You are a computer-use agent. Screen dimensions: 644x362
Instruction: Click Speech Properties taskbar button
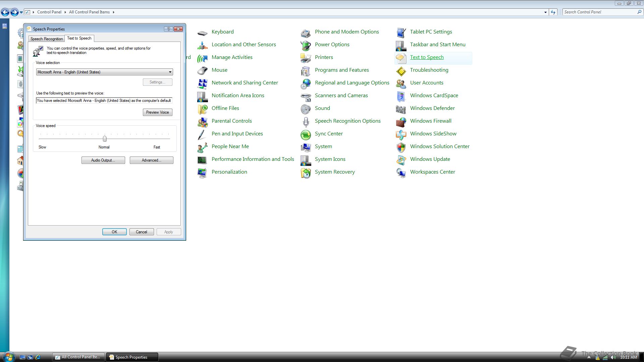click(x=132, y=357)
